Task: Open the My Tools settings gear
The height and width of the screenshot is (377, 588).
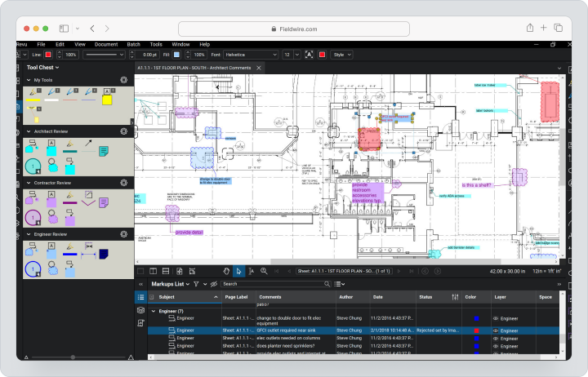Action: [x=124, y=80]
